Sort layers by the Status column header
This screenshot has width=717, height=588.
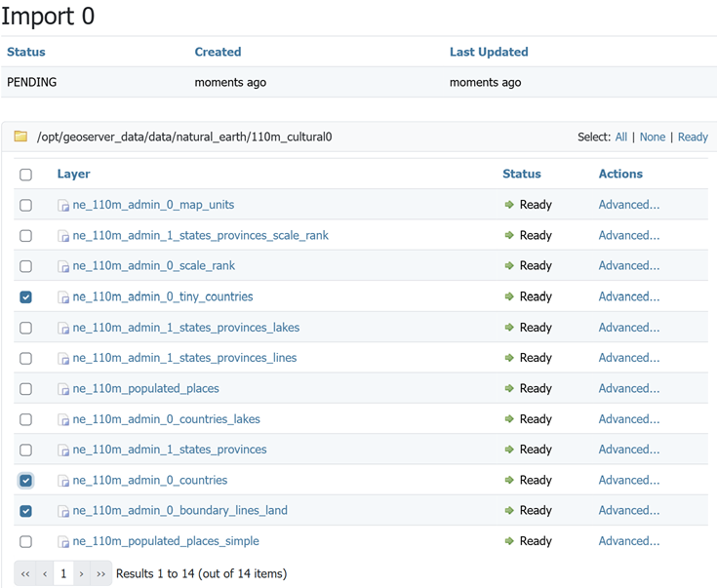pyautogui.click(x=522, y=174)
